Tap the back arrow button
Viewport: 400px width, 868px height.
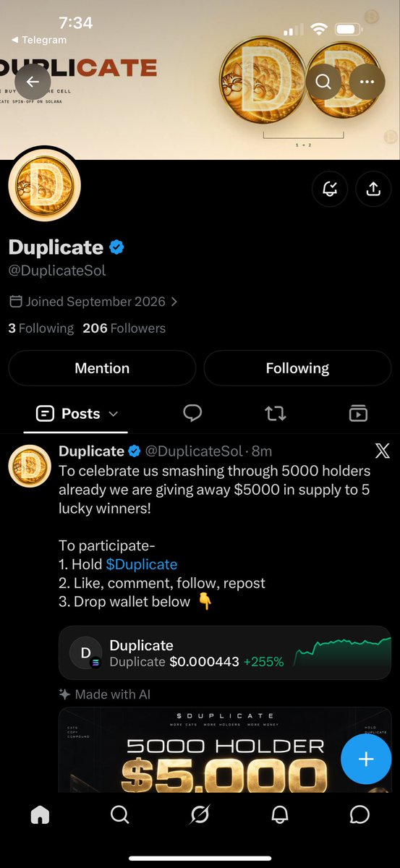33,82
